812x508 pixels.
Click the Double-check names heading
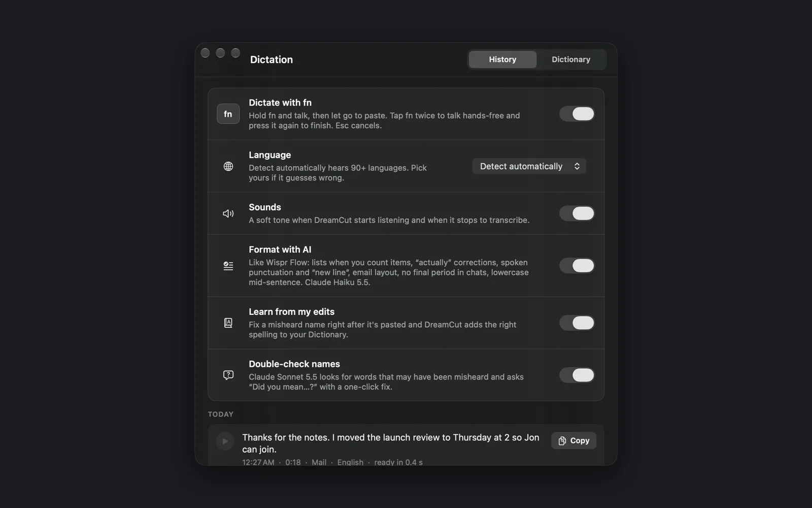pos(294,364)
